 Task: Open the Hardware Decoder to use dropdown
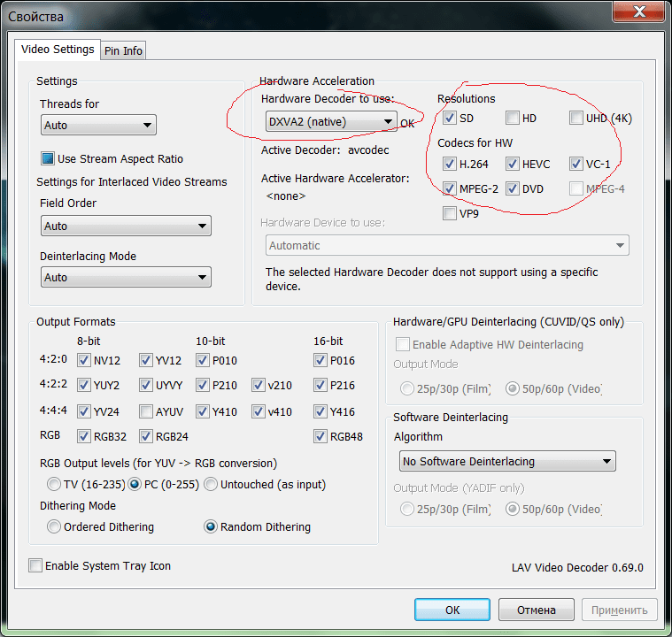pyautogui.click(x=331, y=122)
